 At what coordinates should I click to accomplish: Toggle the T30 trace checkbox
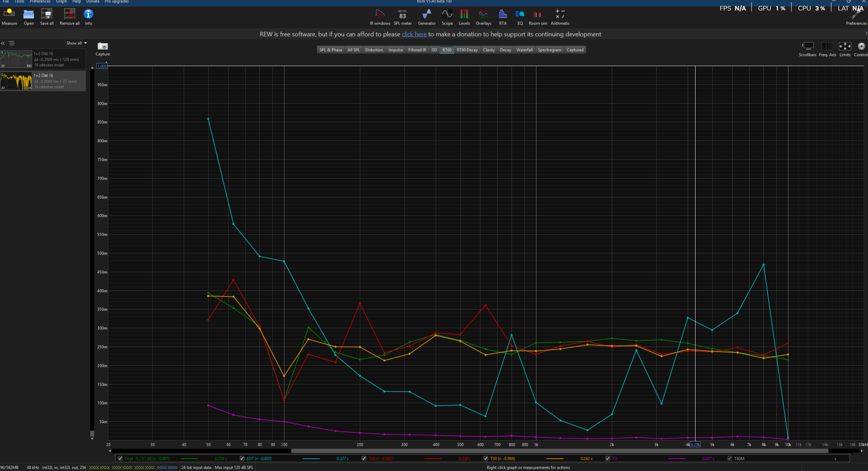coord(486,458)
